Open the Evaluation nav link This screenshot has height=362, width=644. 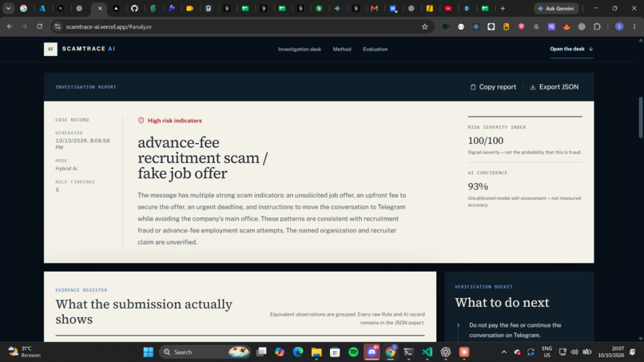[x=375, y=50]
